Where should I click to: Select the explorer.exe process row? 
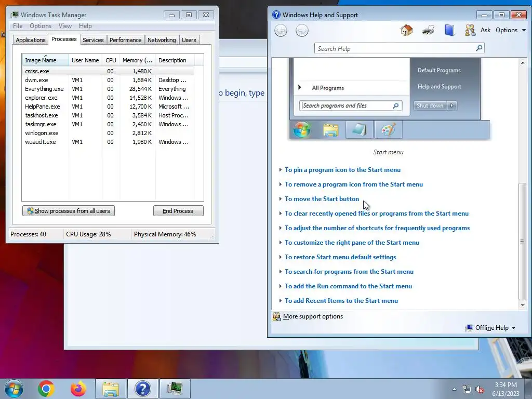click(x=109, y=98)
